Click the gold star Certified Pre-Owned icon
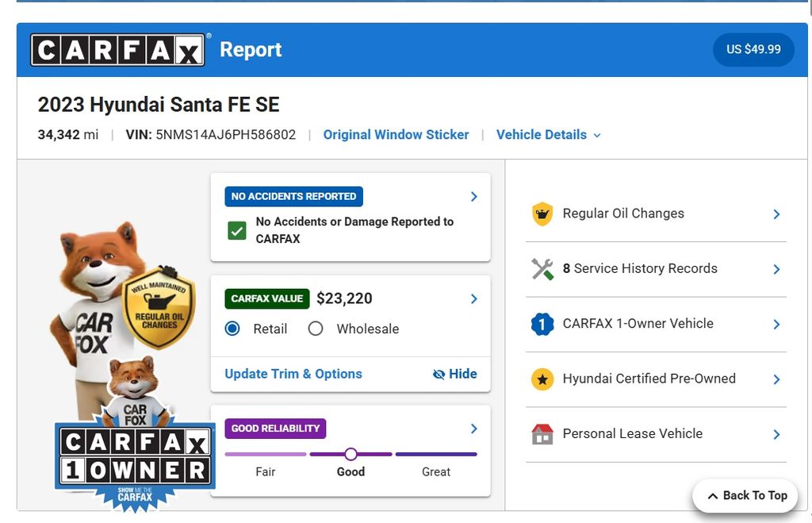This screenshot has height=523, width=812. [x=542, y=379]
